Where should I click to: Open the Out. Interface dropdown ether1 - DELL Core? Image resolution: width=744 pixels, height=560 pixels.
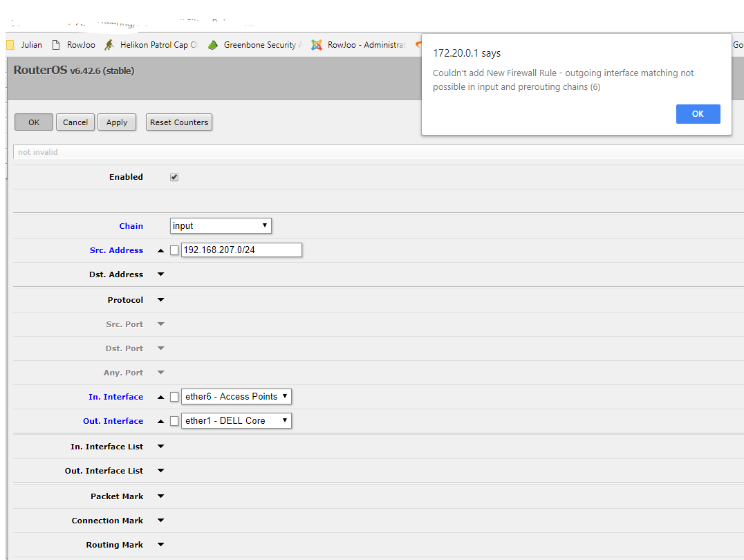point(236,421)
